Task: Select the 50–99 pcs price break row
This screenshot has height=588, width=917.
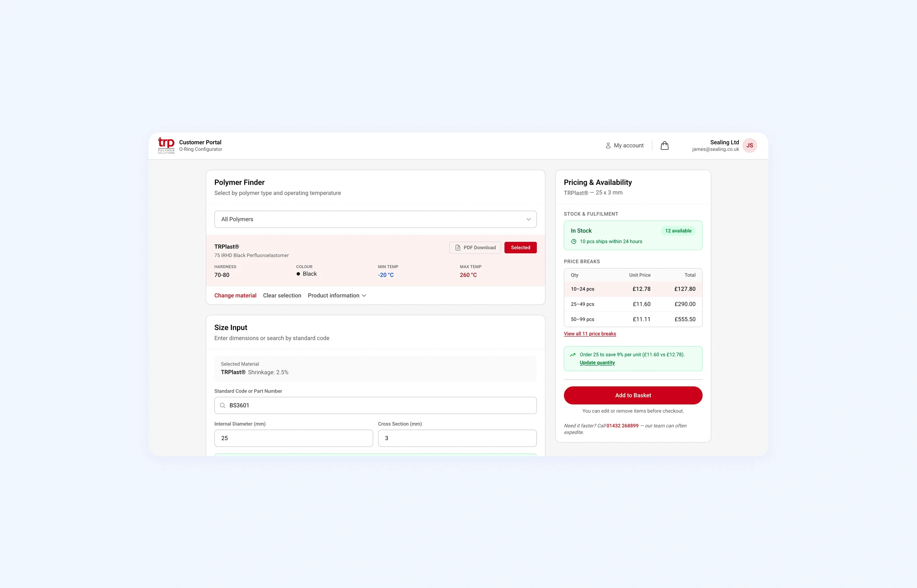Action: [x=633, y=319]
